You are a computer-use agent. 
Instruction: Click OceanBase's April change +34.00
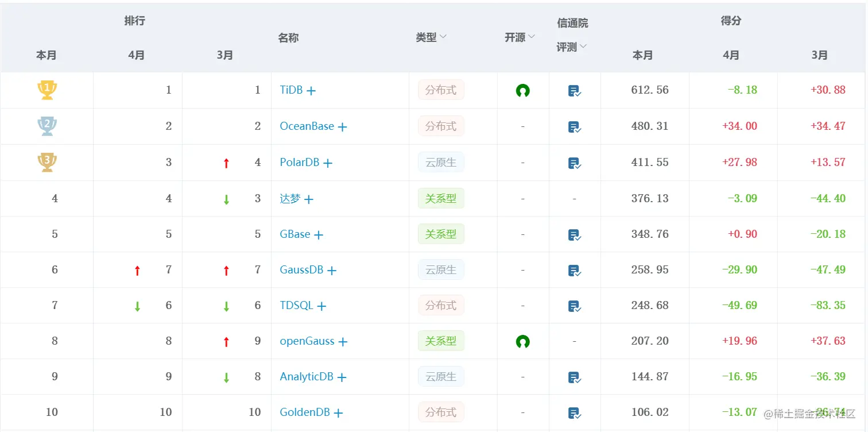(739, 126)
